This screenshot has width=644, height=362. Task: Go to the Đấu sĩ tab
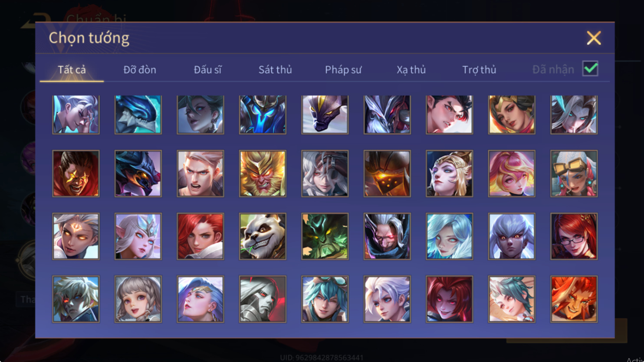tap(207, 69)
